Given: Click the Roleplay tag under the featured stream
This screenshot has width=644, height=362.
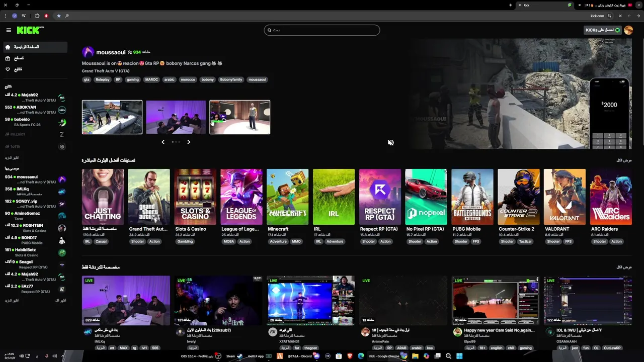Looking at the screenshot, I should tap(103, 79).
